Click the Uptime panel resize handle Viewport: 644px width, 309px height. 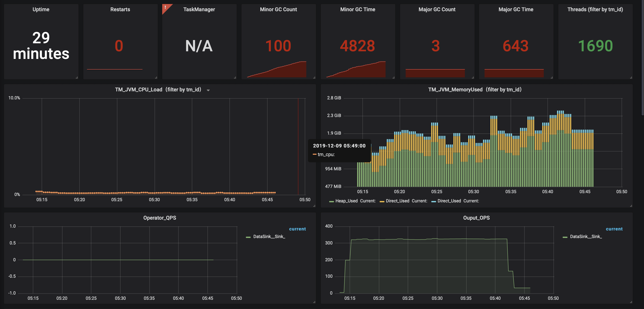(x=77, y=78)
